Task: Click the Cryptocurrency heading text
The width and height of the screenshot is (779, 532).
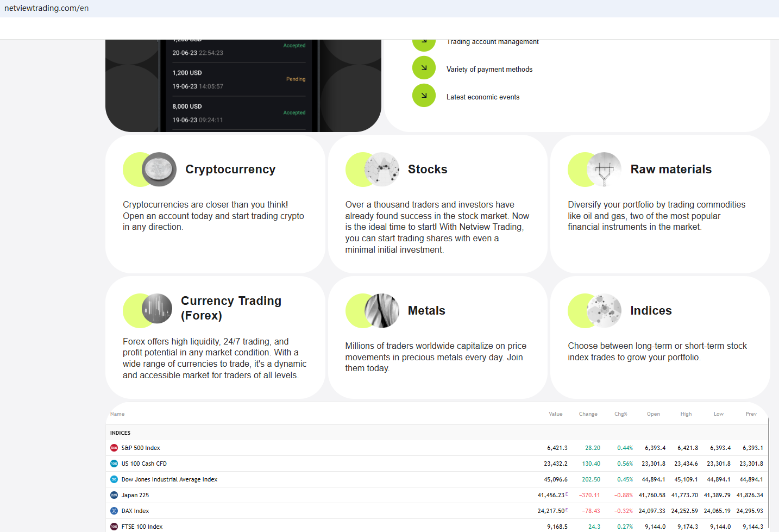Action: tap(230, 170)
